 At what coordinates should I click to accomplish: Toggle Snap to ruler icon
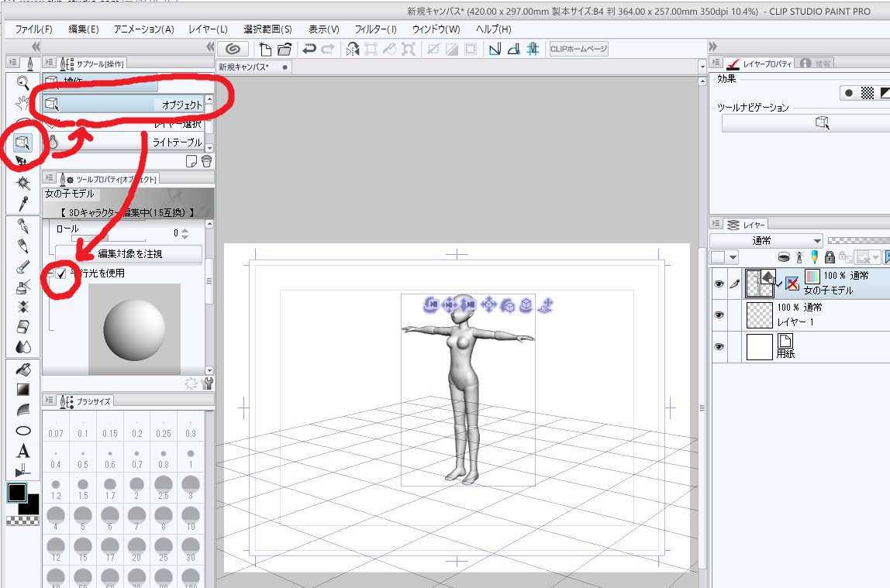point(495,50)
